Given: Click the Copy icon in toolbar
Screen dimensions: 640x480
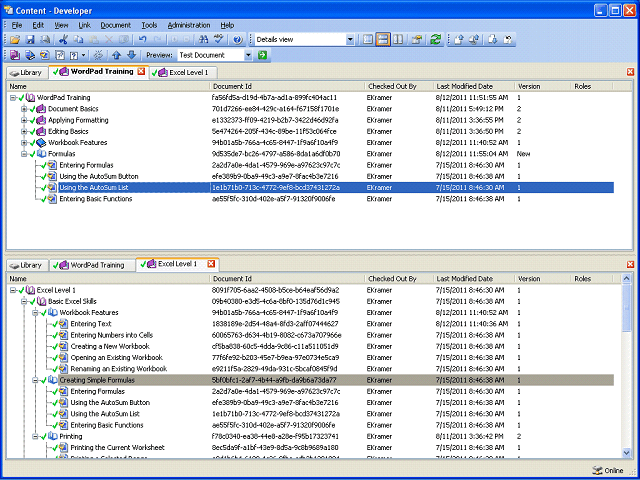Looking at the screenshot, I should pos(78,40).
